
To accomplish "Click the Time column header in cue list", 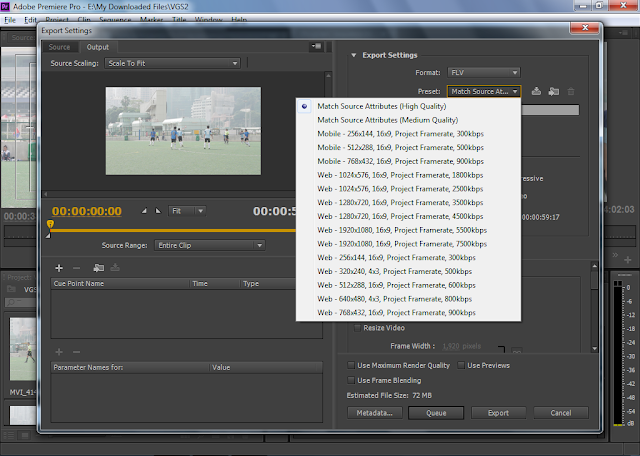I will (x=215, y=284).
